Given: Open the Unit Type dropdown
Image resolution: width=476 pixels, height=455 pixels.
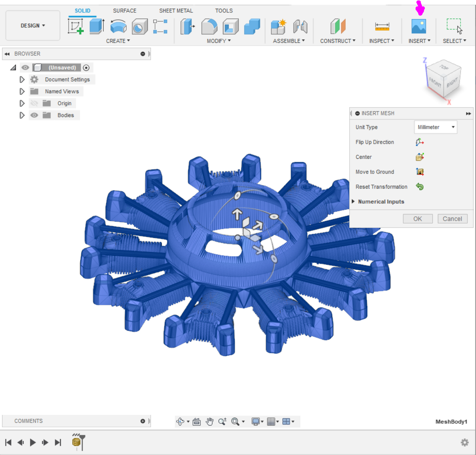Looking at the screenshot, I should point(435,127).
